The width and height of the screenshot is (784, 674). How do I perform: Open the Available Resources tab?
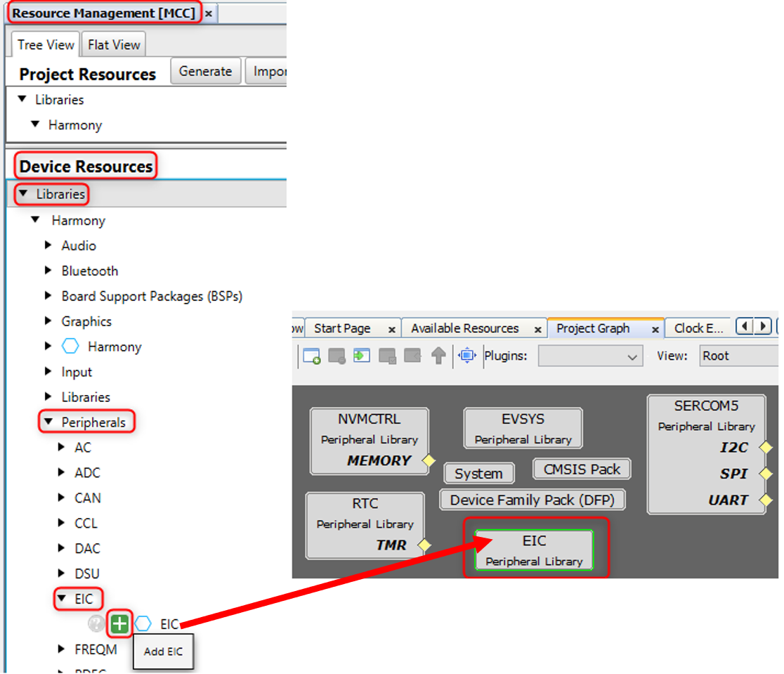(464, 328)
